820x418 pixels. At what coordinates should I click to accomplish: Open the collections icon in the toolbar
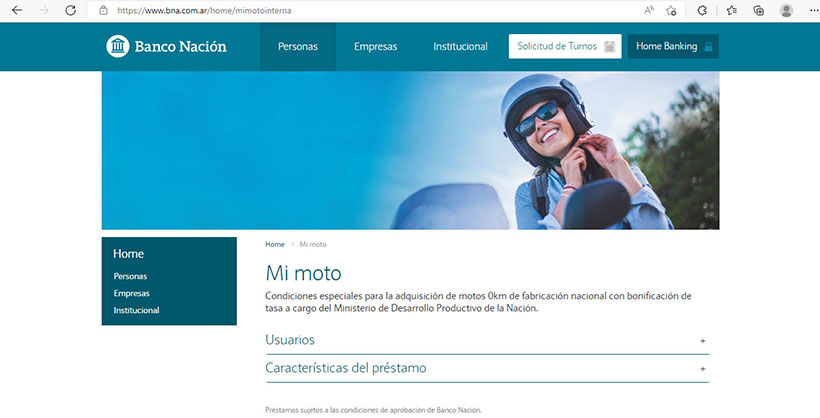pyautogui.click(x=758, y=10)
